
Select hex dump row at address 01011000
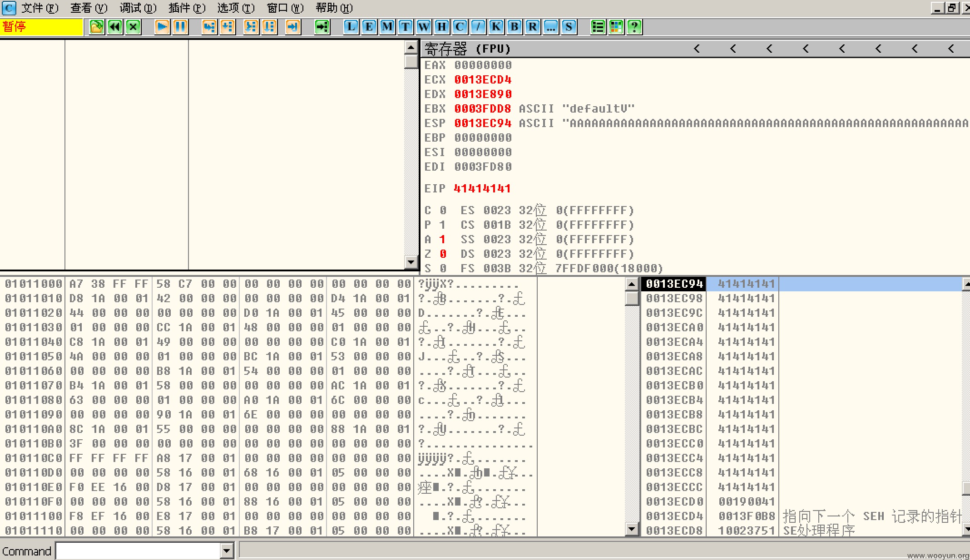(x=268, y=284)
